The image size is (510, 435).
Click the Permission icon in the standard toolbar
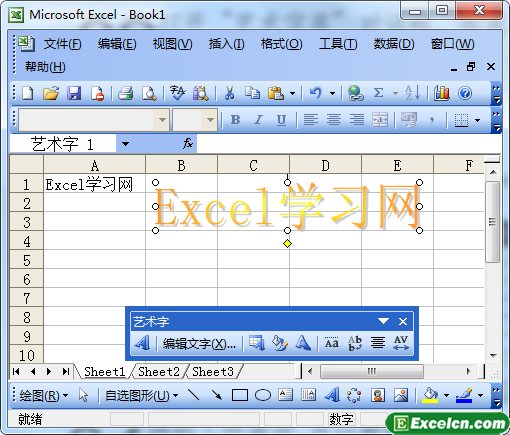pos(97,93)
